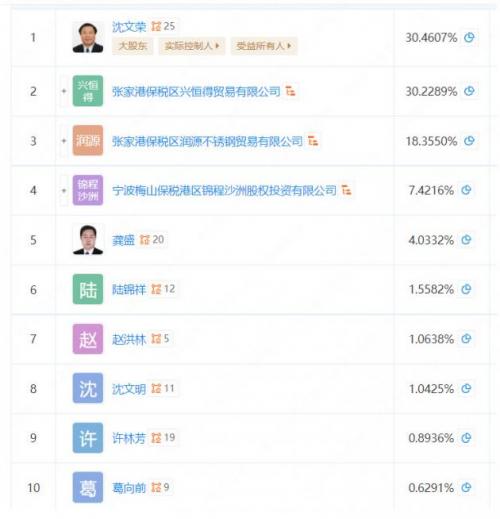Open pie chart icon for 30.4607% share

coord(469,37)
